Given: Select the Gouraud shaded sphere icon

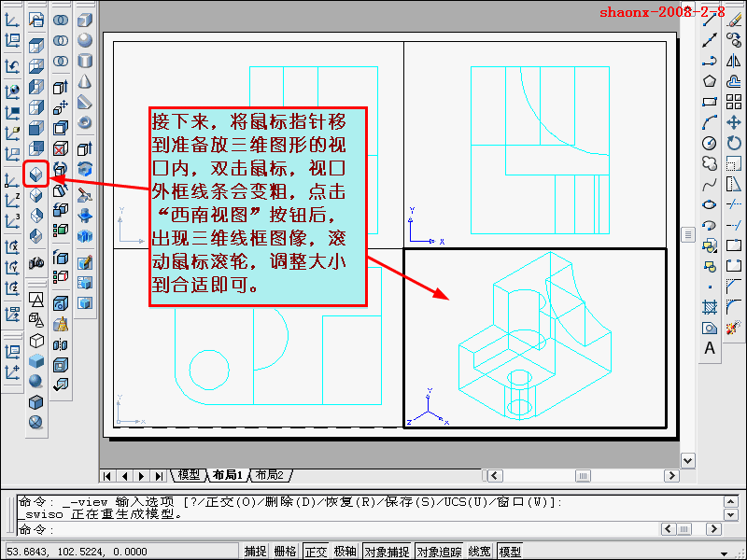Looking at the screenshot, I should 35,382.
